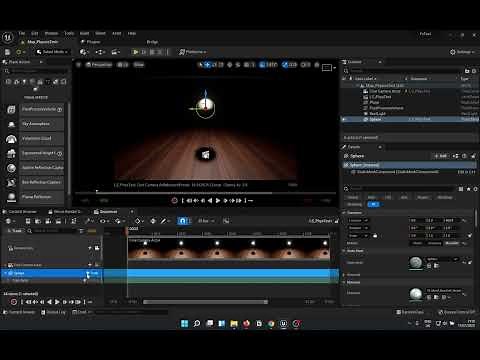Click the Sequencer curve editor icon
The image size is (480, 360).
pos(226,221)
